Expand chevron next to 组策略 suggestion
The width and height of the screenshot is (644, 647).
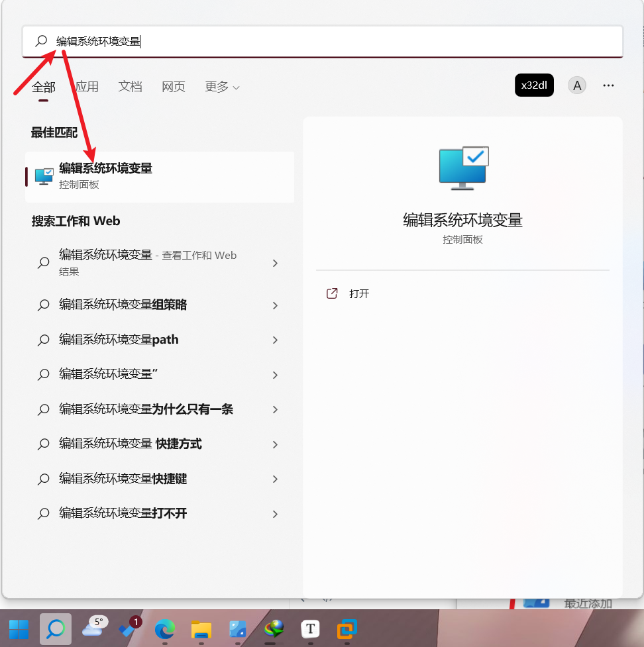click(x=276, y=305)
